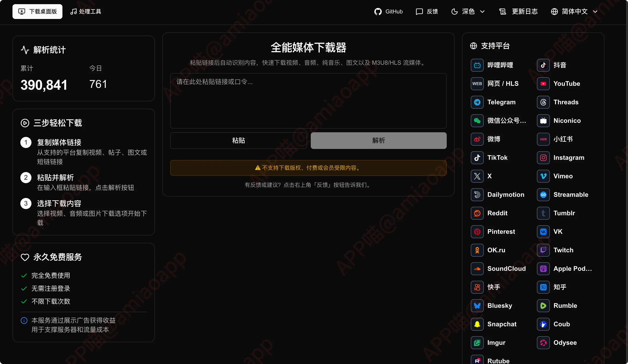Click the Vimeo platform icon

pyautogui.click(x=543, y=176)
